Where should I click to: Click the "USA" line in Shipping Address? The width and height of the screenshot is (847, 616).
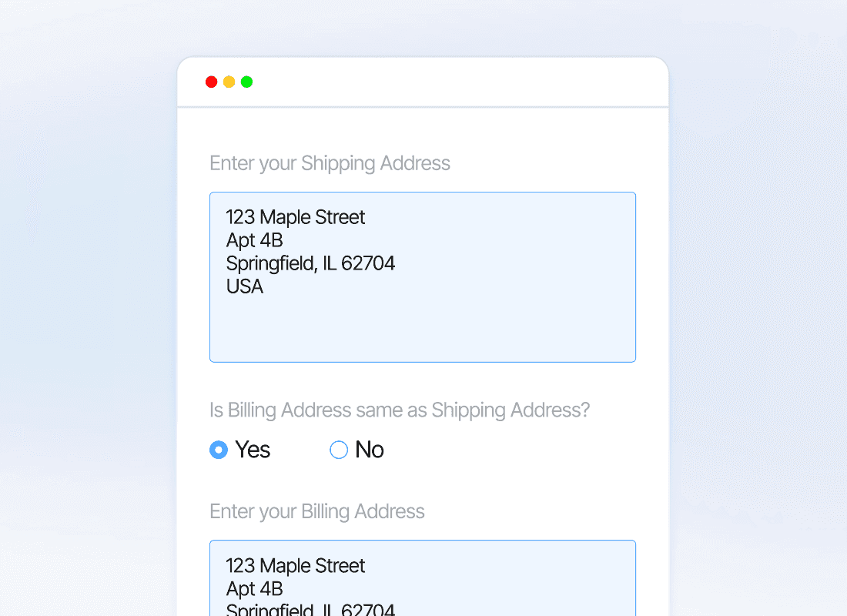[245, 286]
